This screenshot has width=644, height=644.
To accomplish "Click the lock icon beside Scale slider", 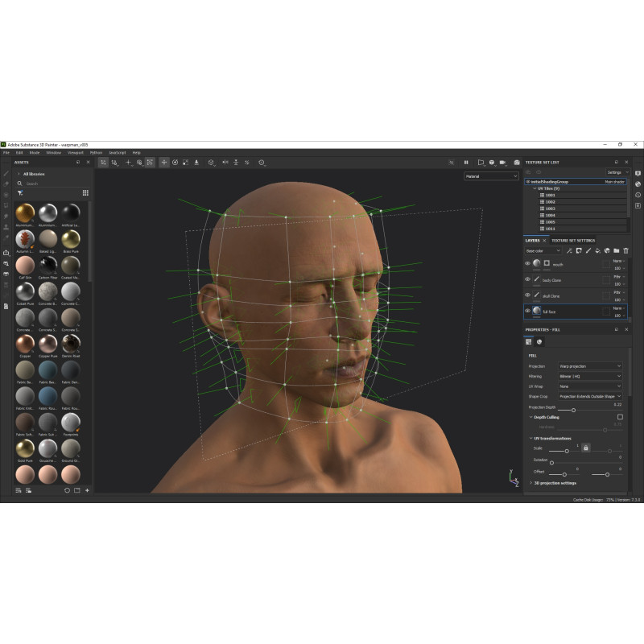I will [x=585, y=447].
